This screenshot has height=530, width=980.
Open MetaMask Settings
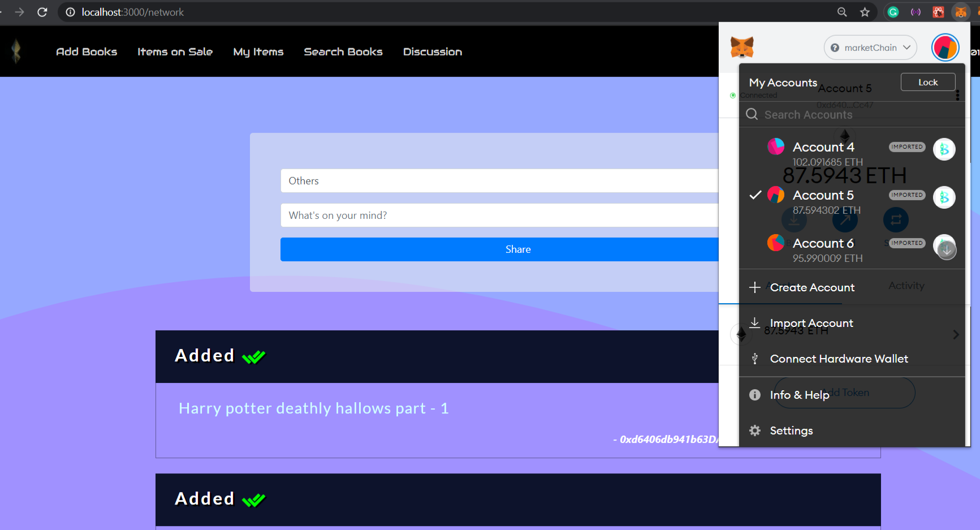pyautogui.click(x=852, y=430)
